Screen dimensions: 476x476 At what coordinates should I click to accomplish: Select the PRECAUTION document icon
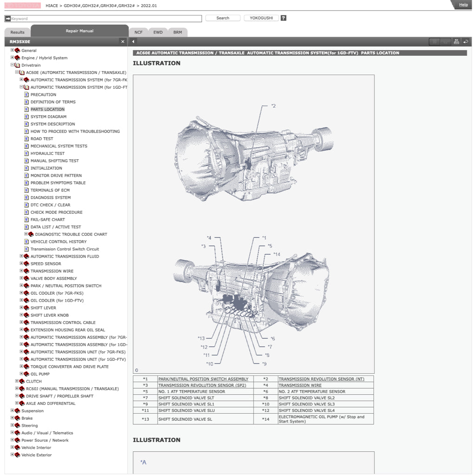click(26, 94)
